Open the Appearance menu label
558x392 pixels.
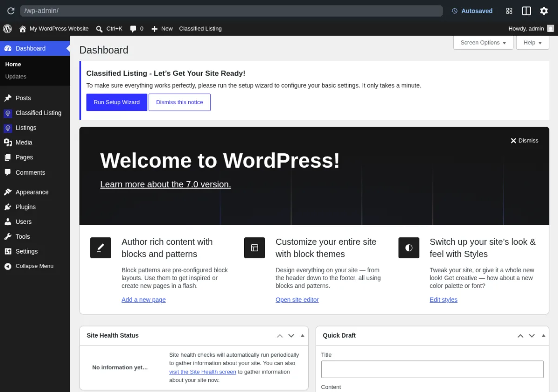[32, 192]
